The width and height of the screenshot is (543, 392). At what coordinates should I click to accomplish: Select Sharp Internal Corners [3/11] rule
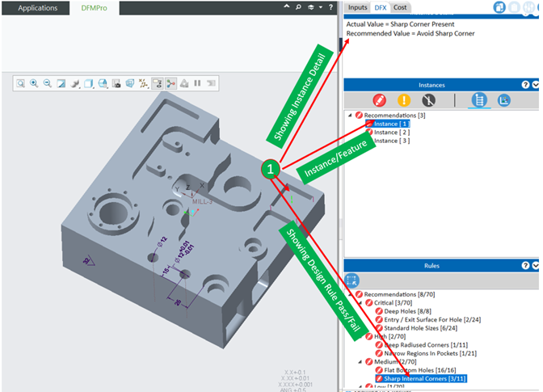click(x=424, y=378)
